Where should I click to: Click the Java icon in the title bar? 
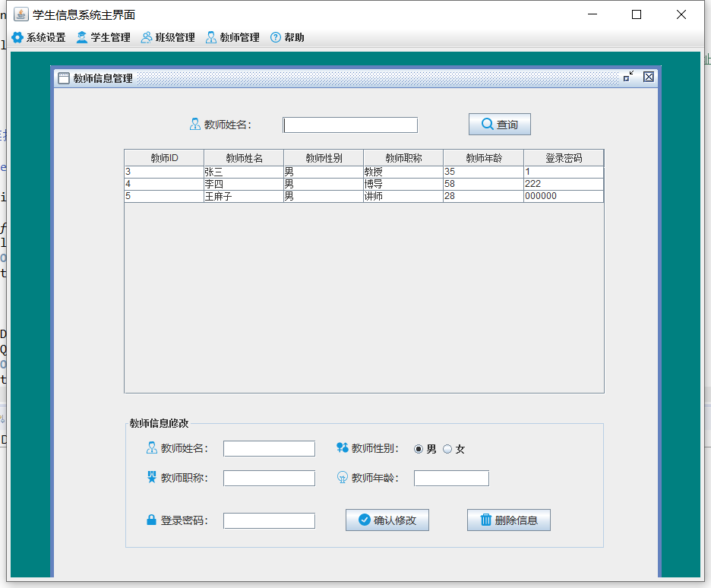[21, 14]
